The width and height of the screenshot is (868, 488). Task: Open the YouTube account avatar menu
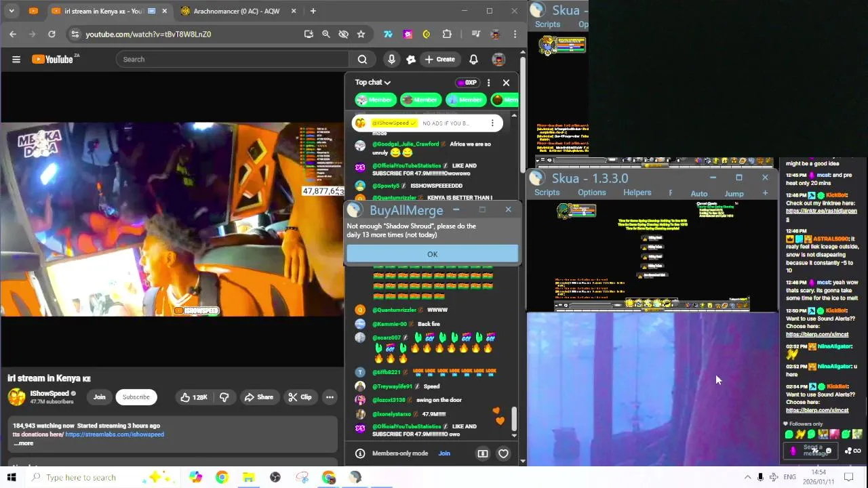coord(498,59)
